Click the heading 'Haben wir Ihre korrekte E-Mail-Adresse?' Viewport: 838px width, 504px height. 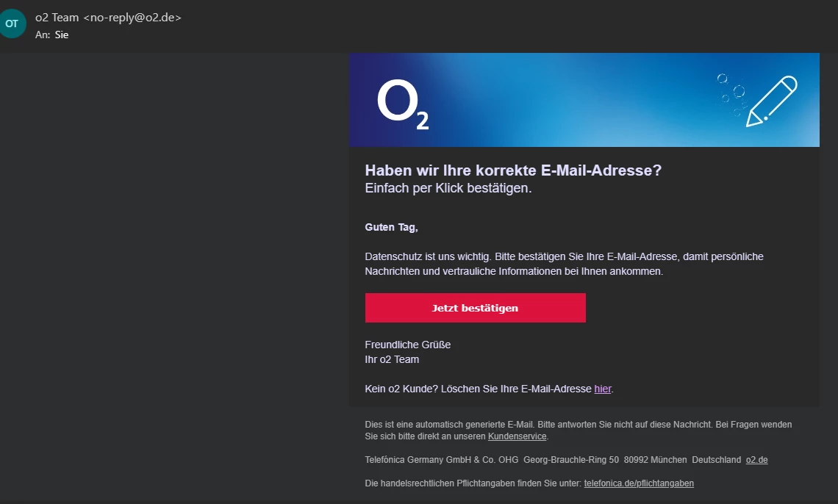coord(513,170)
